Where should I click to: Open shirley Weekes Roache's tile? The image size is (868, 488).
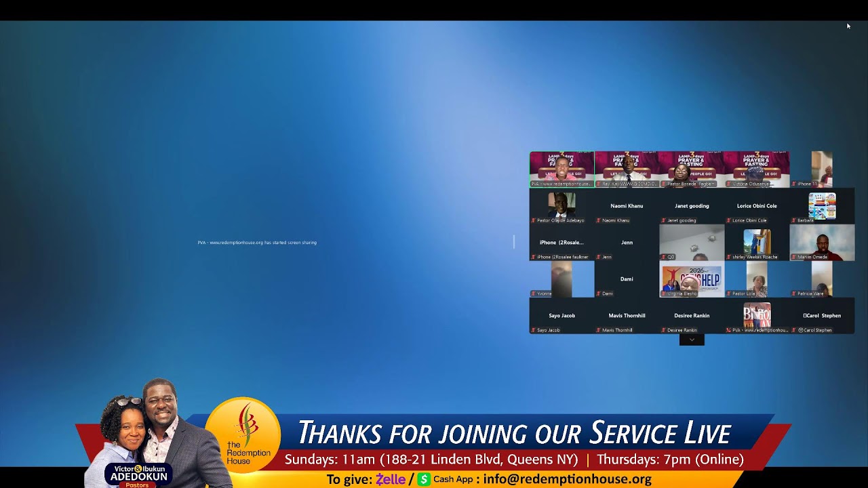[757, 243]
